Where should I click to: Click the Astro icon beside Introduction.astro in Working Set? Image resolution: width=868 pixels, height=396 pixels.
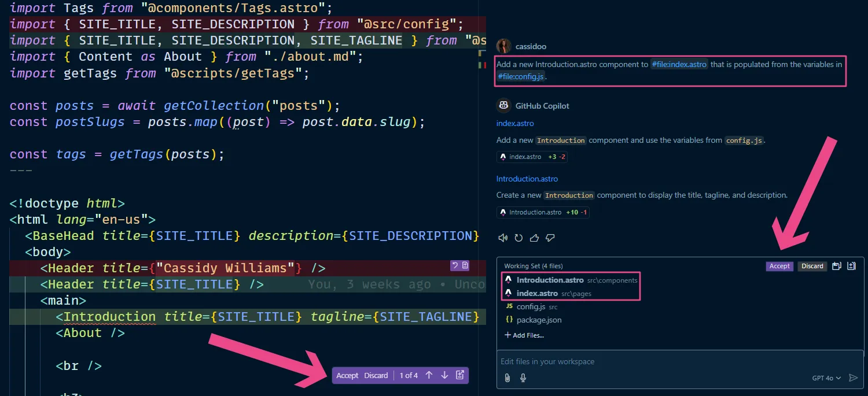click(x=508, y=280)
